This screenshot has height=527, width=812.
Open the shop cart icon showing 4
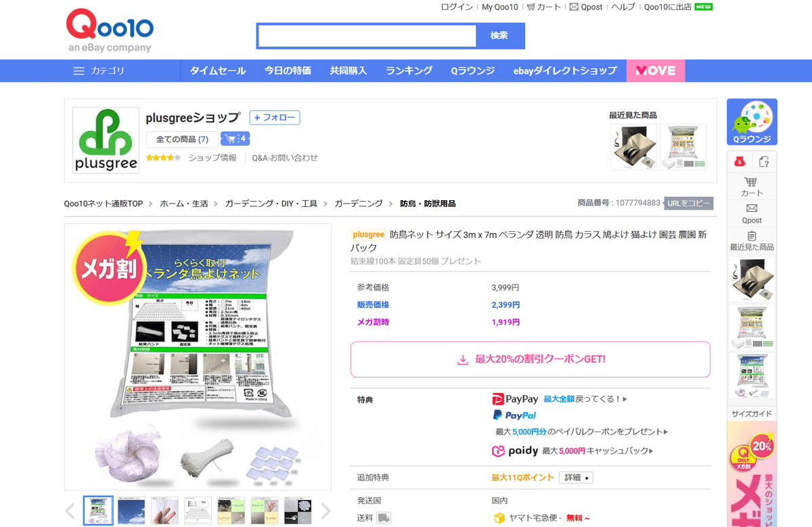click(x=235, y=139)
